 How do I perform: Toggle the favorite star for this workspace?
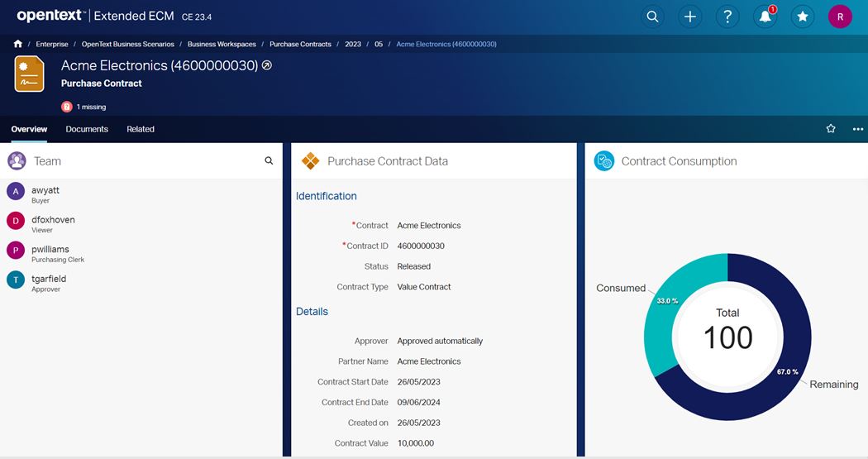(x=831, y=129)
